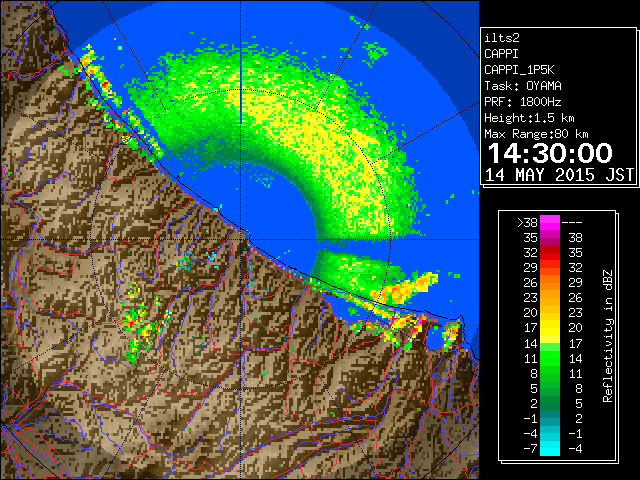Click the '>38' legend value

(527, 222)
